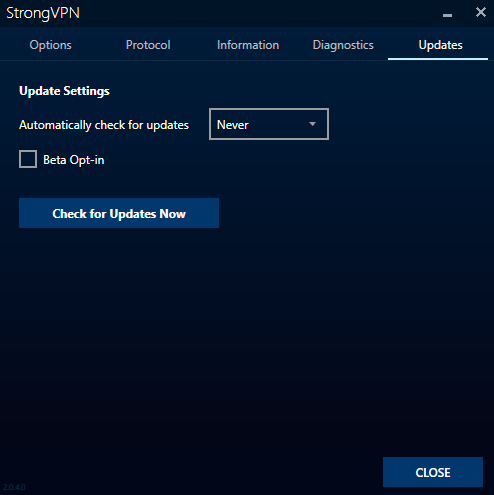Click the Automatically check for updates label
Viewport: 494px width, 495px height.
[x=104, y=125]
